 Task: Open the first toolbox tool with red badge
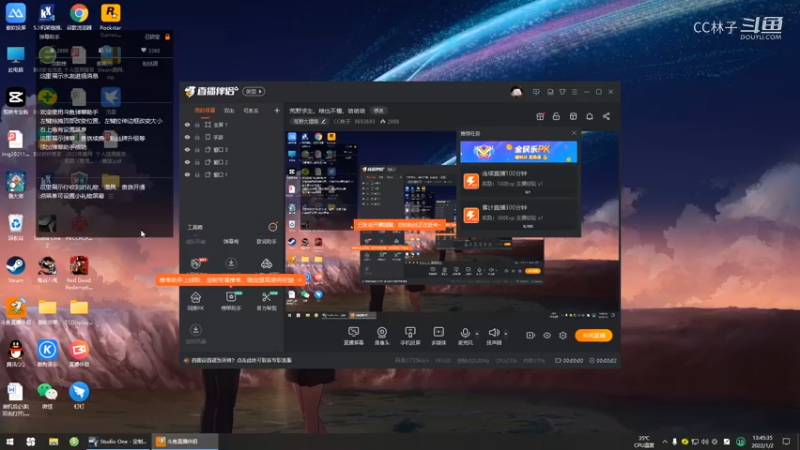[x=196, y=263]
